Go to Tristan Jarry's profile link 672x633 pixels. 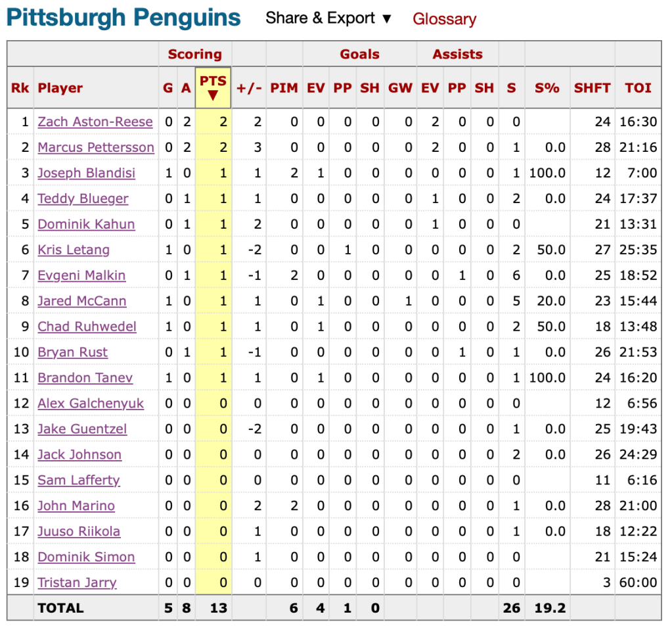(77, 582)
